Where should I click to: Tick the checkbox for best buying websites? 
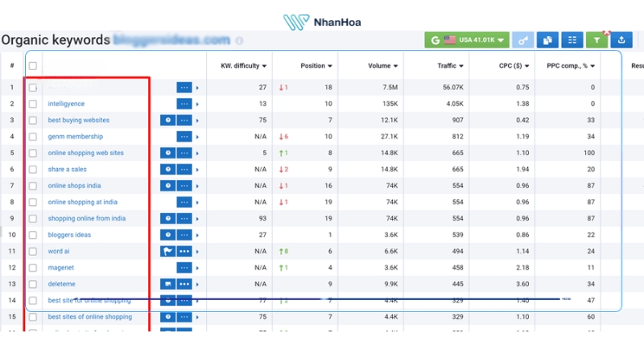[x=33, y=120]
